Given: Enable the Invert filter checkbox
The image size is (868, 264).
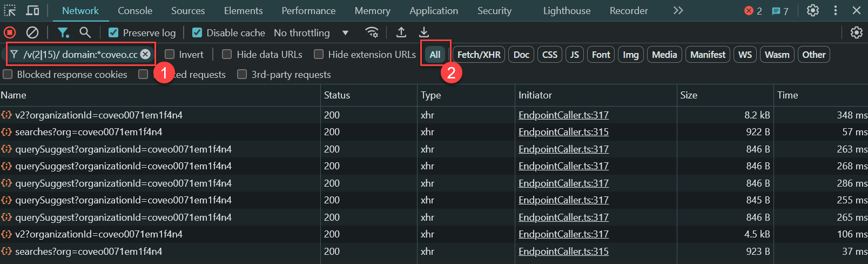Looking at the screenshot, I should [170, 54].
